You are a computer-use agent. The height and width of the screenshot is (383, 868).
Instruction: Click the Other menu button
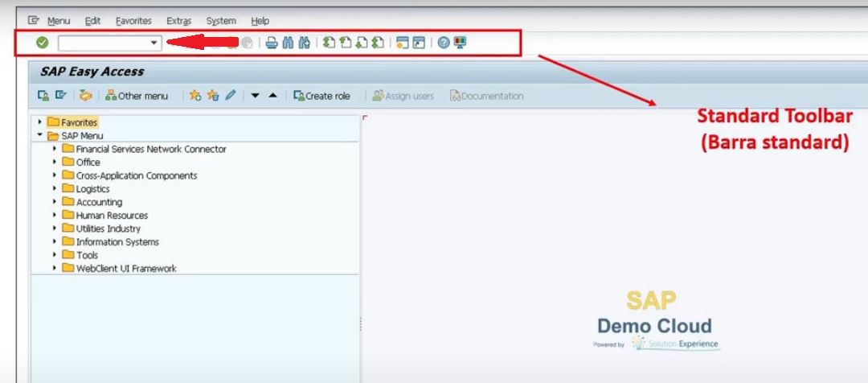tap(136, 96)
